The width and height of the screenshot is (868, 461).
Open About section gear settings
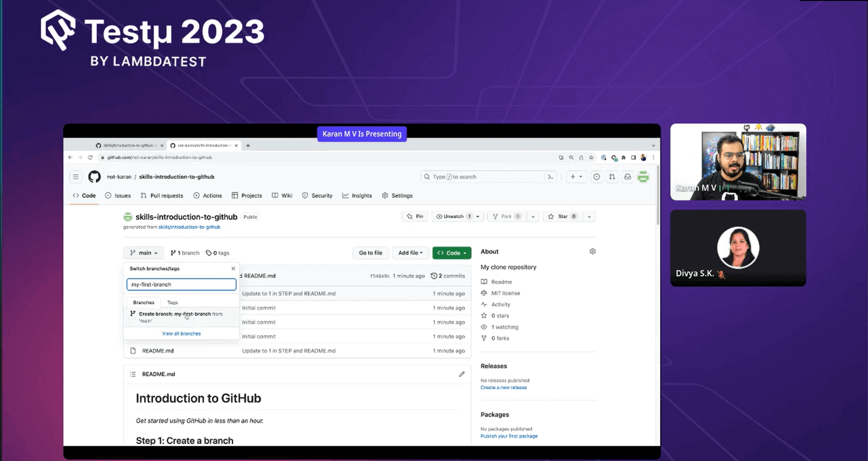tap(593, 252)
